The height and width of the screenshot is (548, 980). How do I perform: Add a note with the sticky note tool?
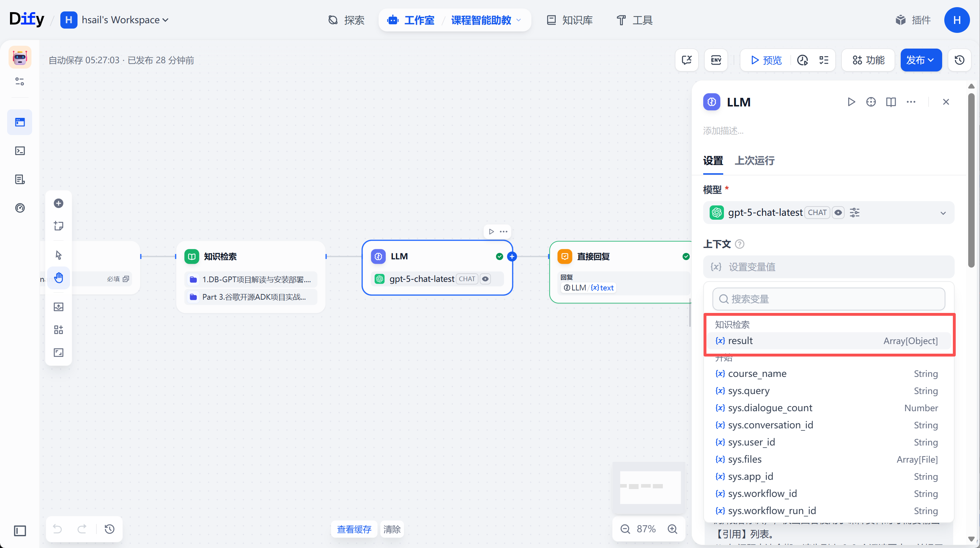59,226
